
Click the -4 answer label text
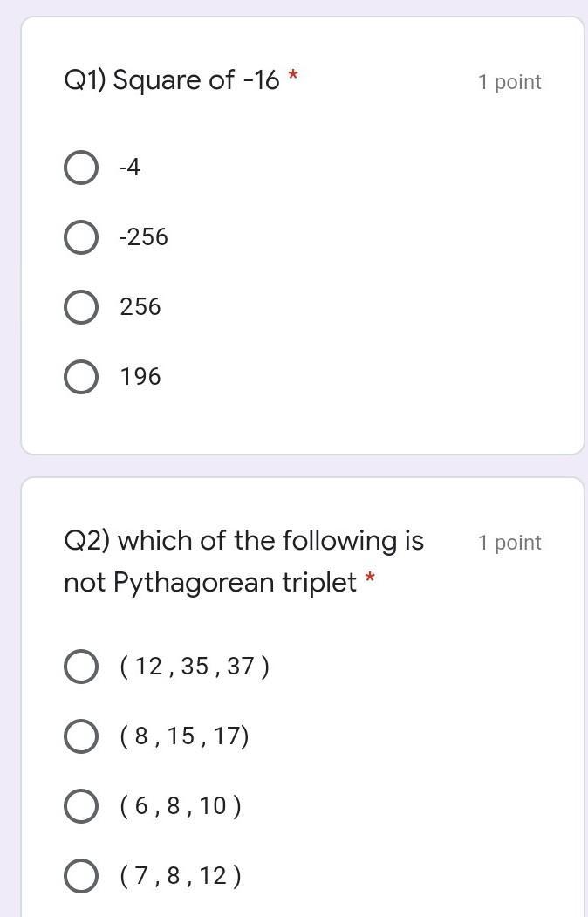130,168
